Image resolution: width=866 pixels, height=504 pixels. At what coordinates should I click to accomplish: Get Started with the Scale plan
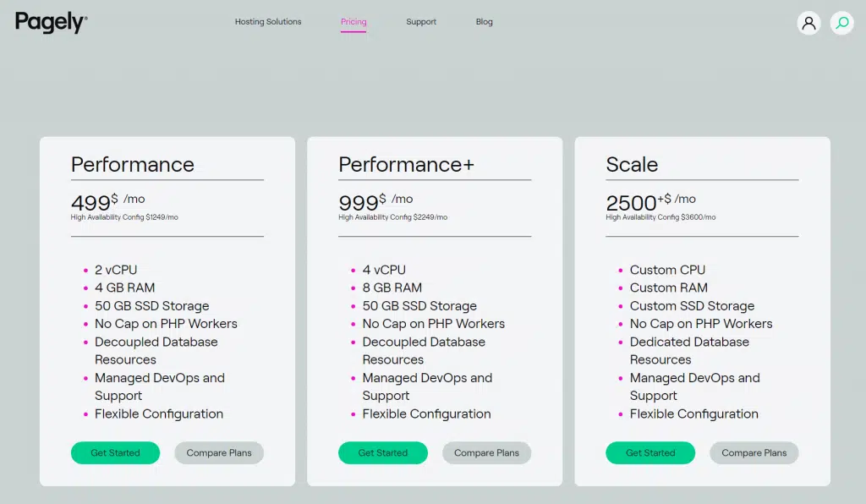(650, 452)
